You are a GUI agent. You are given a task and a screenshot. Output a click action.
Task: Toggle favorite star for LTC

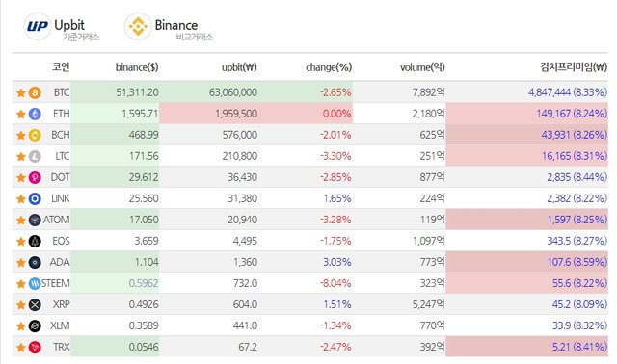tap(21, 156)
